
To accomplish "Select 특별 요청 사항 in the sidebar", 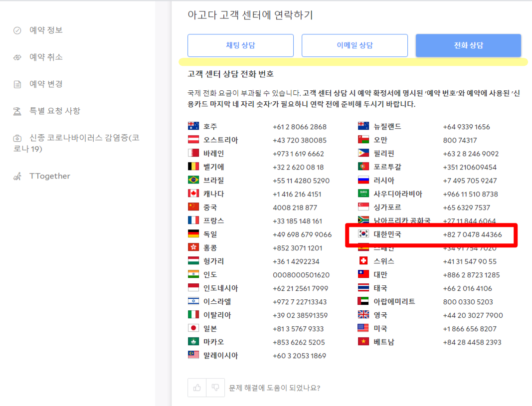I will [55, 111].
